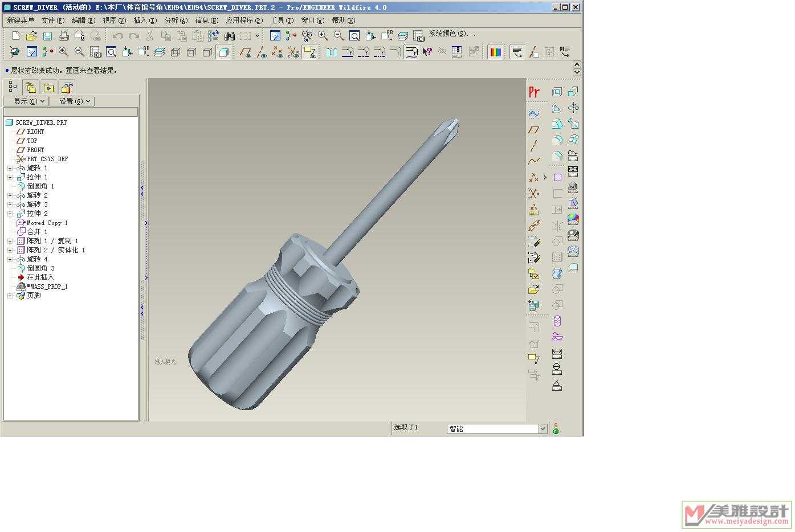The height and width of the screenshot is (532, 795).
Task: Click the rainbow color appearance swatch
Action: 495,52
